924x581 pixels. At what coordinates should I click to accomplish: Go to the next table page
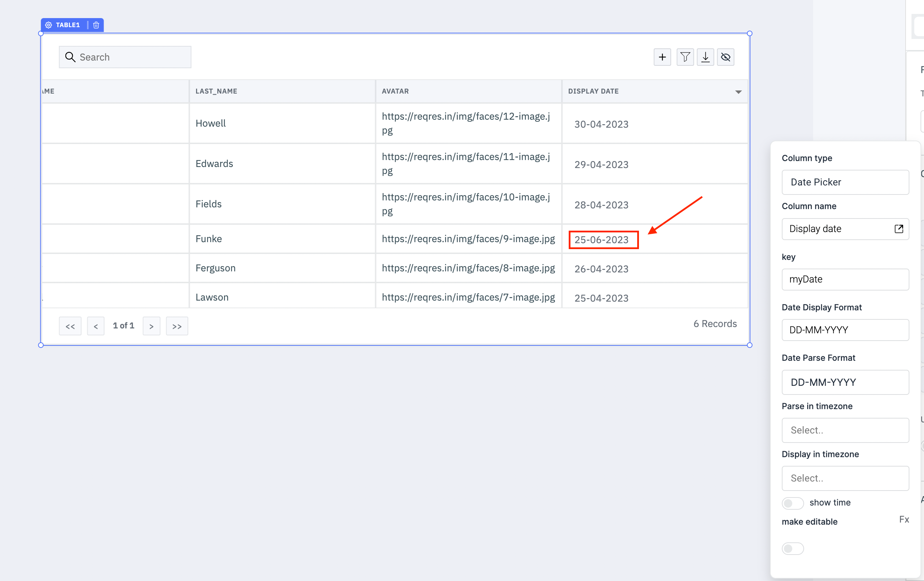pyautogui.click(x=152, y=326)
